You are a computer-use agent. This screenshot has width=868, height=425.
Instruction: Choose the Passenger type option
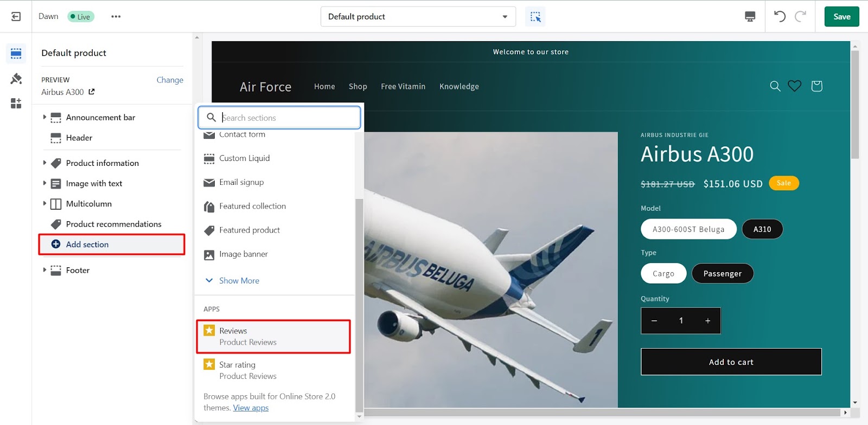[x=723, y=274]
